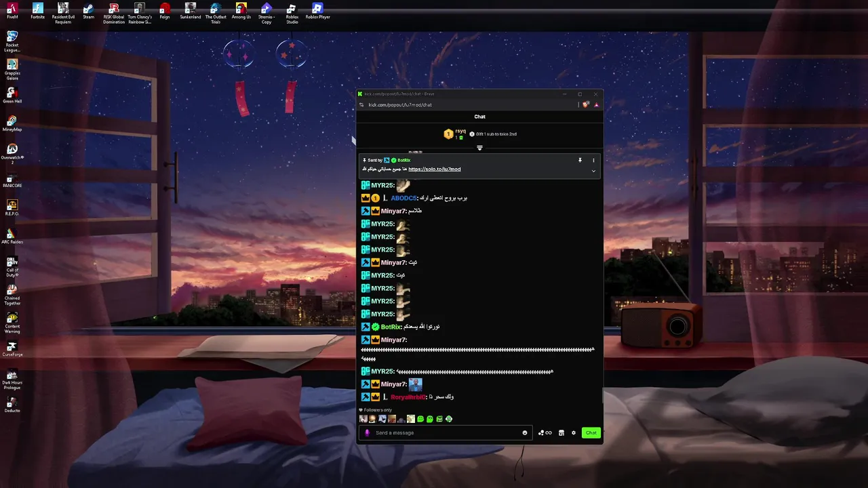The image size is (868, 488).
Task: Open the PANICORE desktop shortcut
Action: (x=12, y=180)
